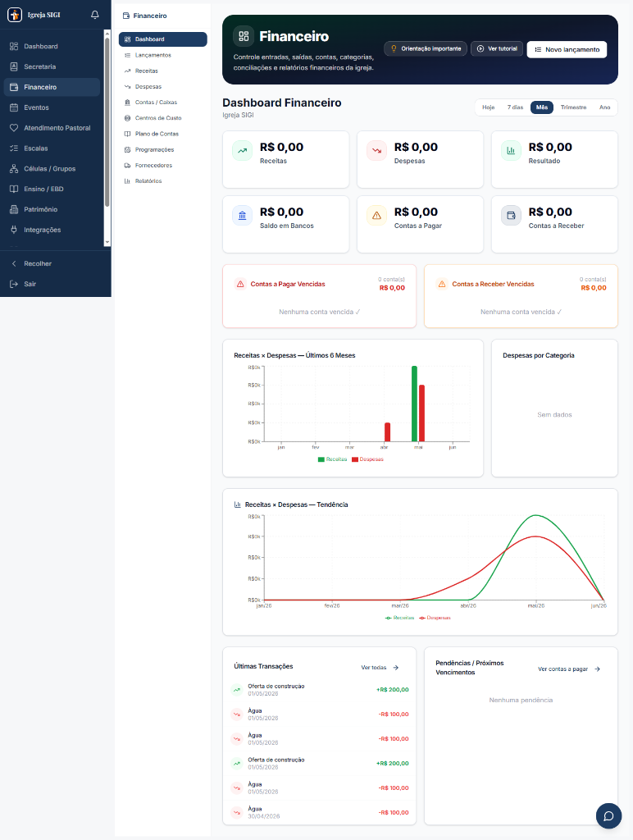Open Plano de Contas submenu item

tap(163, 134)
